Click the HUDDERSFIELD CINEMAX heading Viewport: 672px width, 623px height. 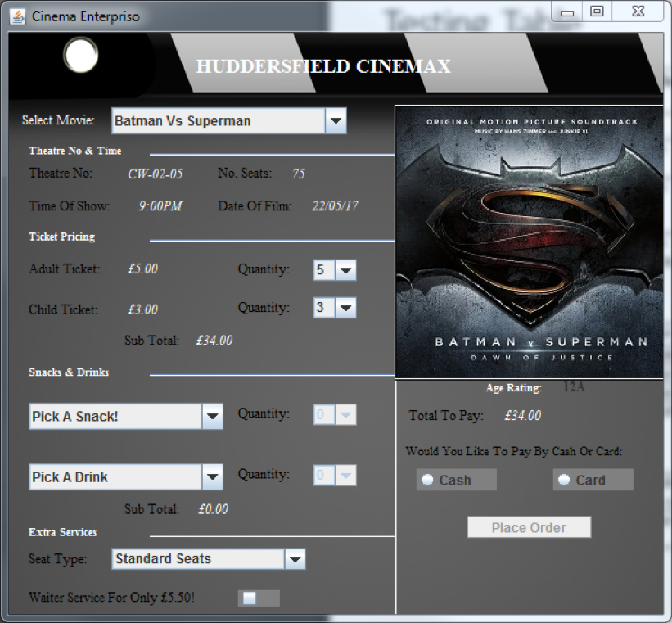coord(323,66)
